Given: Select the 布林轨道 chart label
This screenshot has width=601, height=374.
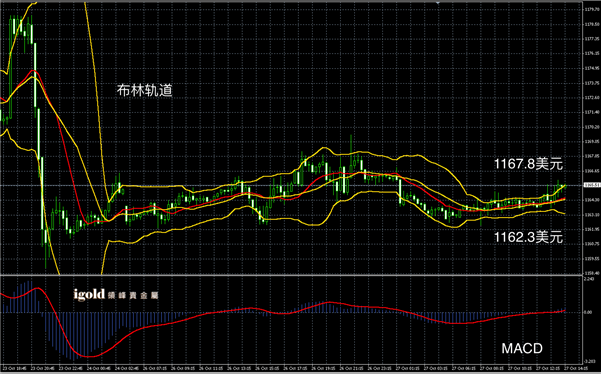Looking at the screenshot, I should 145,91.
